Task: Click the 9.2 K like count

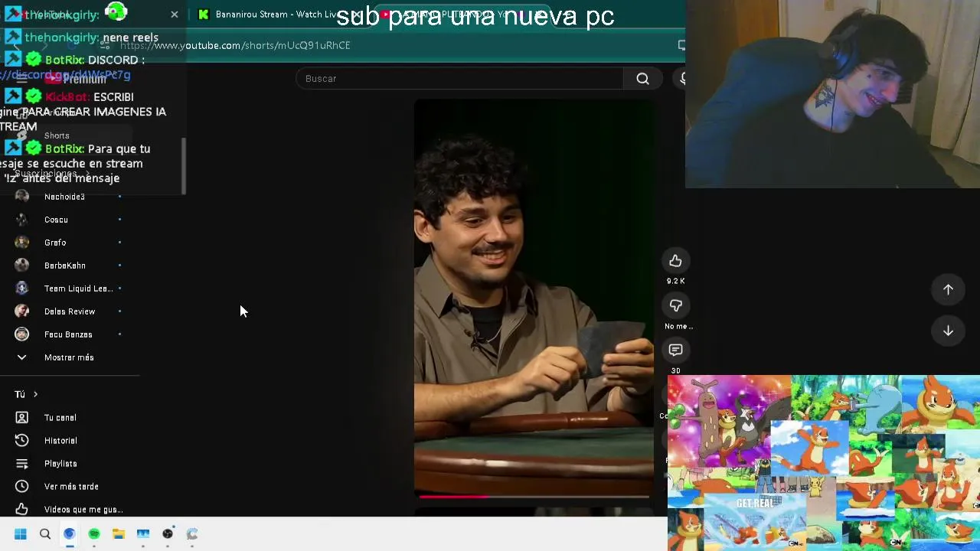Action: [675, 281]
